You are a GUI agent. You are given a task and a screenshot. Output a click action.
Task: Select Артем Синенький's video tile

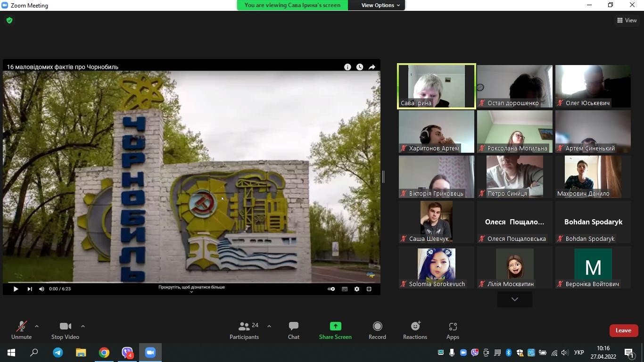[593, 132]
